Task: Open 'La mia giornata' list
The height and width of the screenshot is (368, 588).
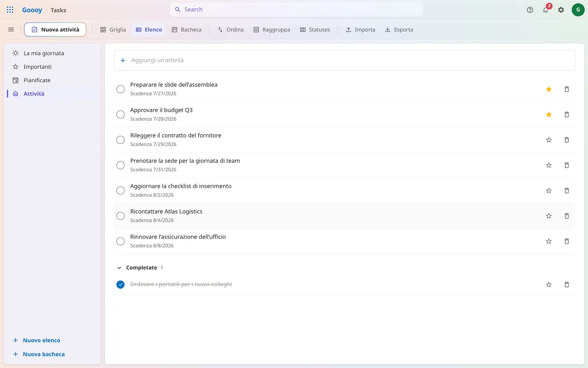Action: pos(52,53)
